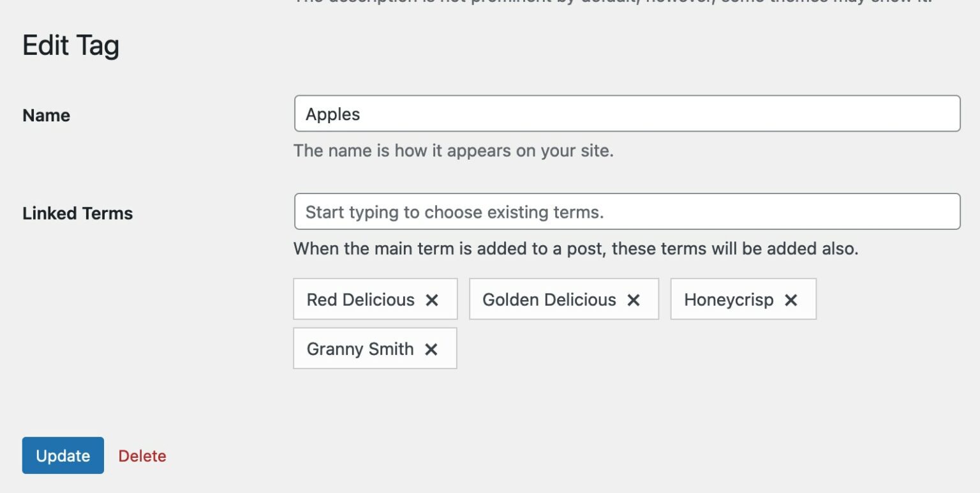Click the 'Start typing' placeholder text

tap(454, 212)
